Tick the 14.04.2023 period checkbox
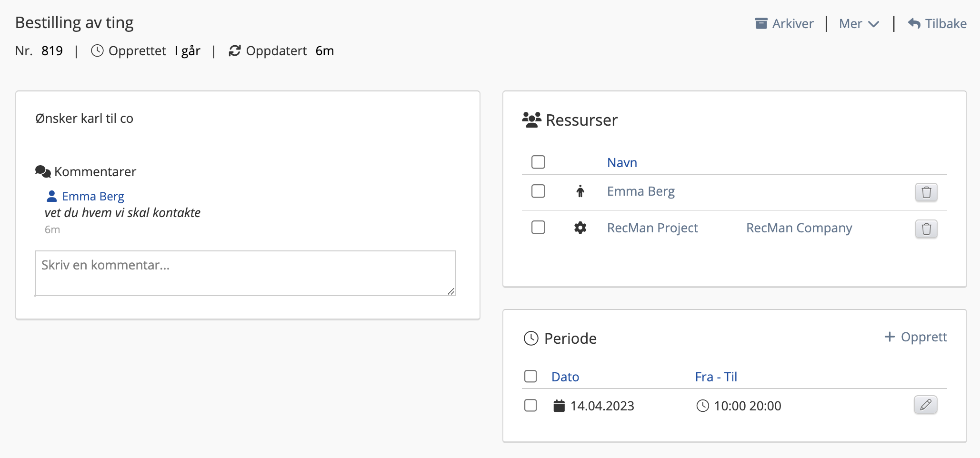 click(530, 406)
